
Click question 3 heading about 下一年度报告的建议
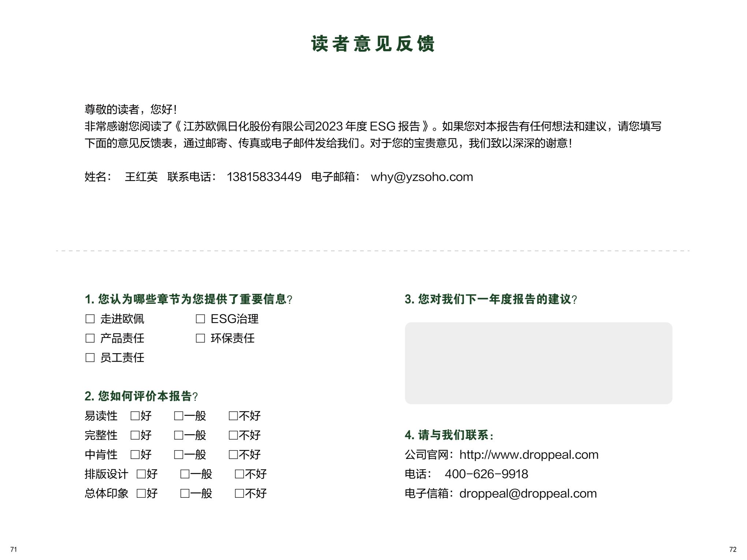point(491,299)
